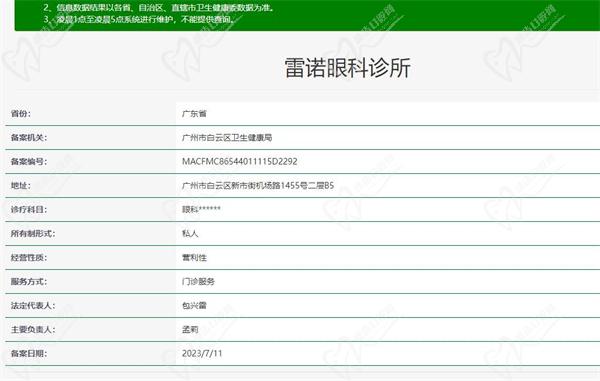The height and width of the screenshot is (381, 600).
Task: Select the 营利性 value
Action: click(x=194, y=257)
